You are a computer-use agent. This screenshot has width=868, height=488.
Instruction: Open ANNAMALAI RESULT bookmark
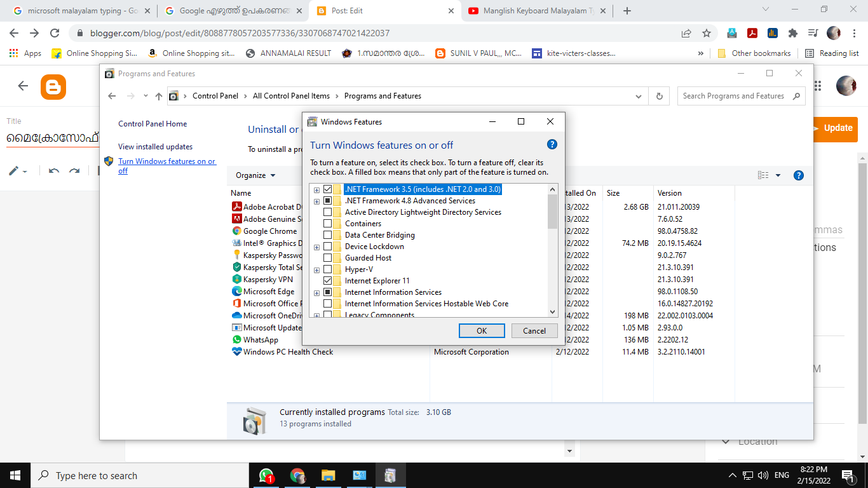(x=288, y=53)
